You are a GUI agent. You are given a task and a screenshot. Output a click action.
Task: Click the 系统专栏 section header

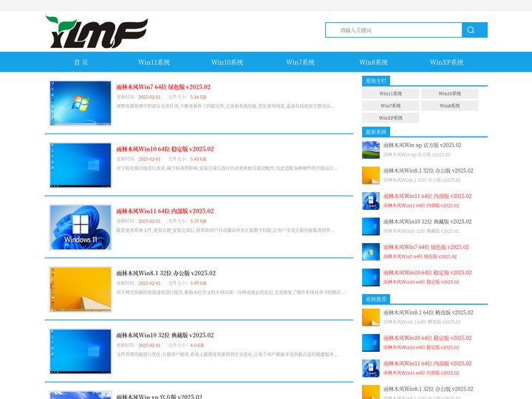[376, 81]
